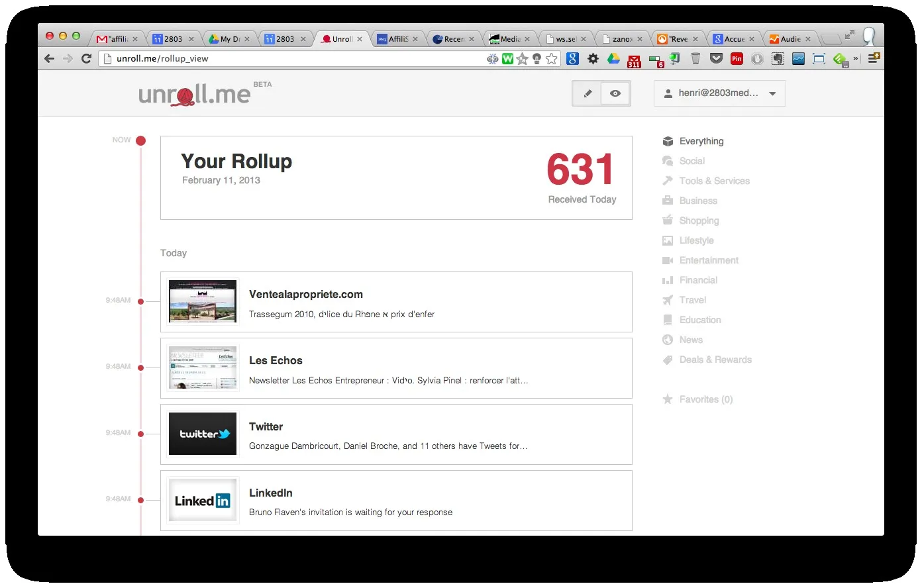Image resolution: width=922 pixels, height=588 pixels.
Task: Open Deals & Rewards category
Action: coord(707,360)
